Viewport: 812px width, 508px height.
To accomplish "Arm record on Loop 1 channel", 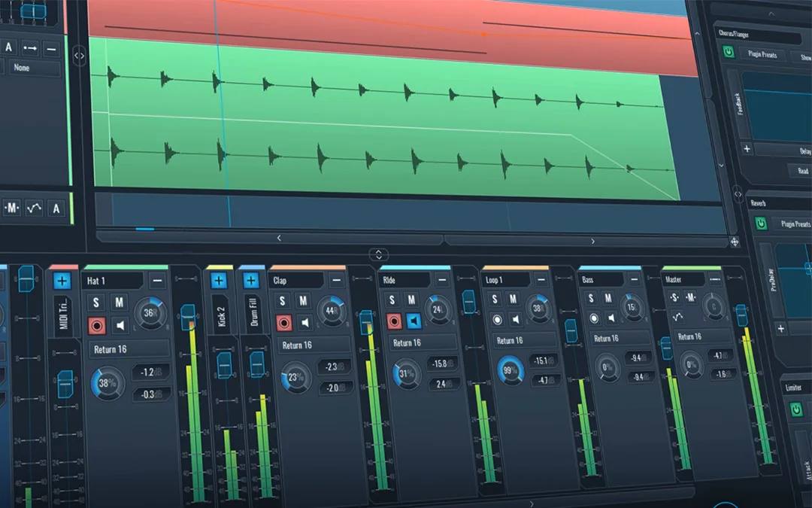I will point(497,319).
